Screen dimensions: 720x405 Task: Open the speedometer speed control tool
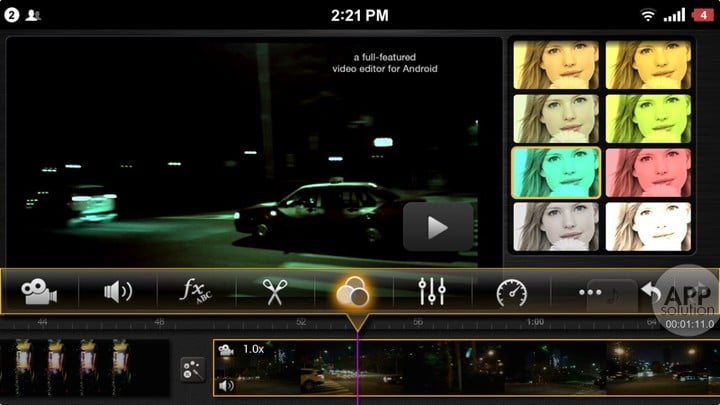tap(512, 292)
